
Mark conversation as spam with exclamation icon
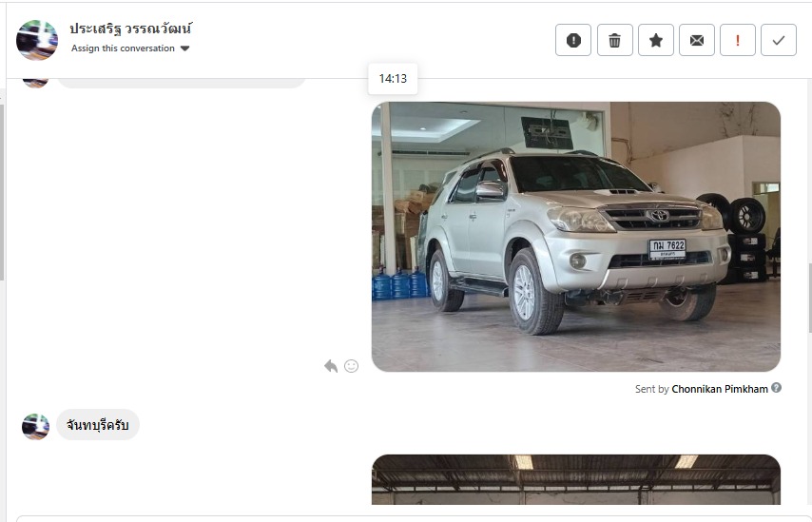(x=573, y=40)
